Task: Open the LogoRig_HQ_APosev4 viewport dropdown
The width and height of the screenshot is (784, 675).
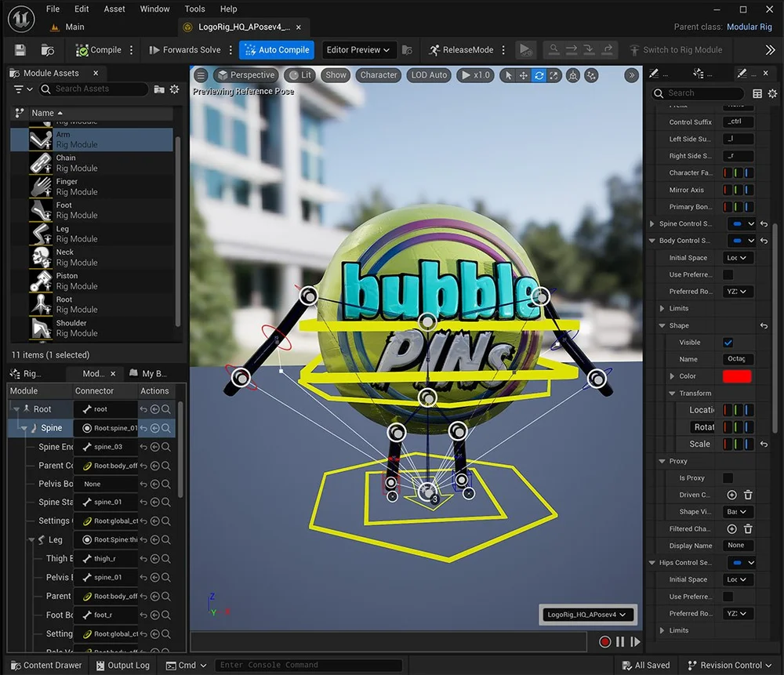Action: 586,615
